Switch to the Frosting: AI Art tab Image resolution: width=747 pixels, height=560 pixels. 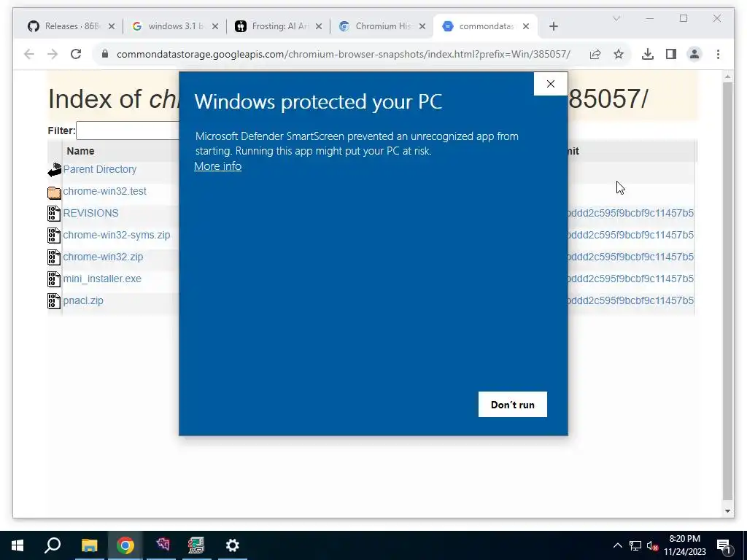(x=279, y=26)
